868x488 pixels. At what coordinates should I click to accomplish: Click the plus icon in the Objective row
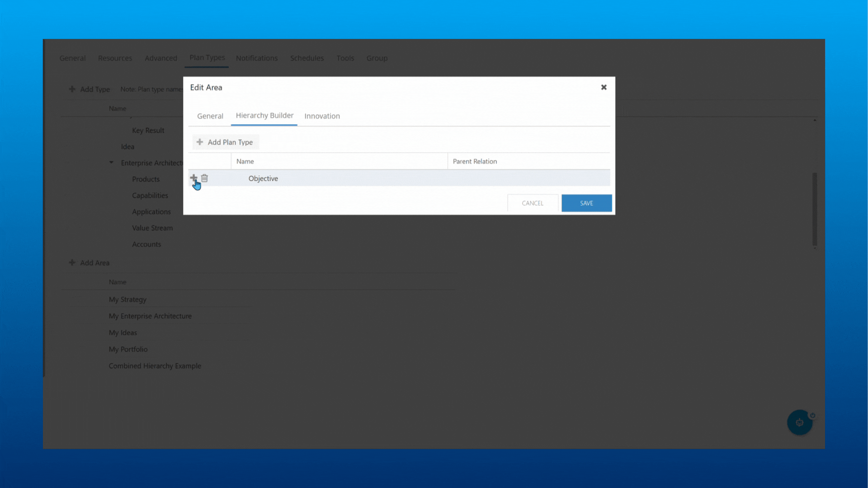point(193,178)
